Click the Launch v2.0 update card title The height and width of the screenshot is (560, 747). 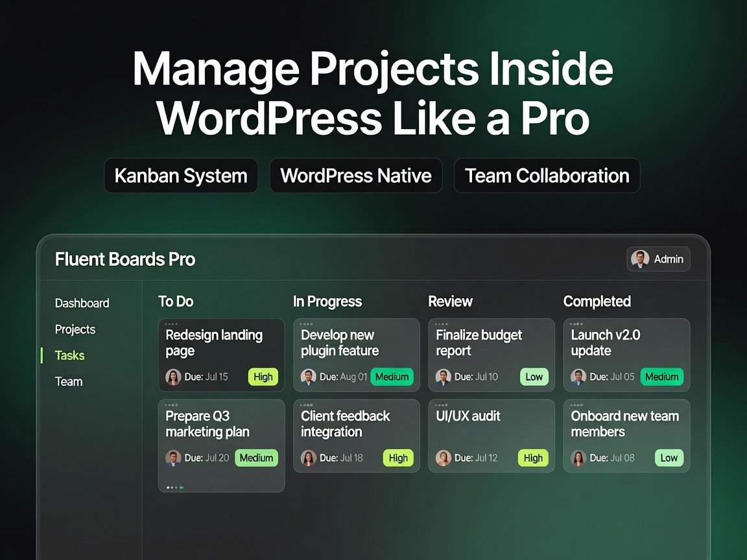606,343
